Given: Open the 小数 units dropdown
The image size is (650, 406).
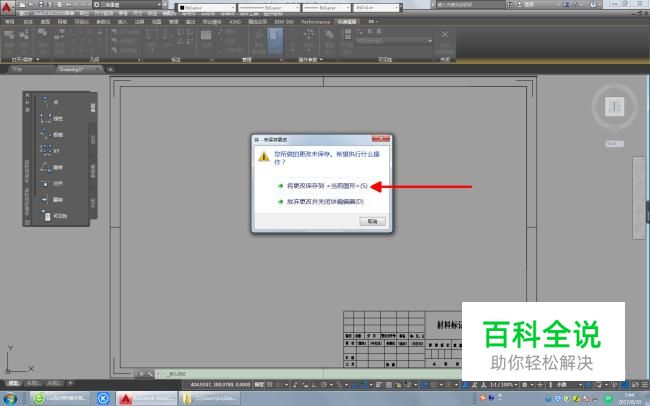Looking at the screenshot, I should 568,385.
